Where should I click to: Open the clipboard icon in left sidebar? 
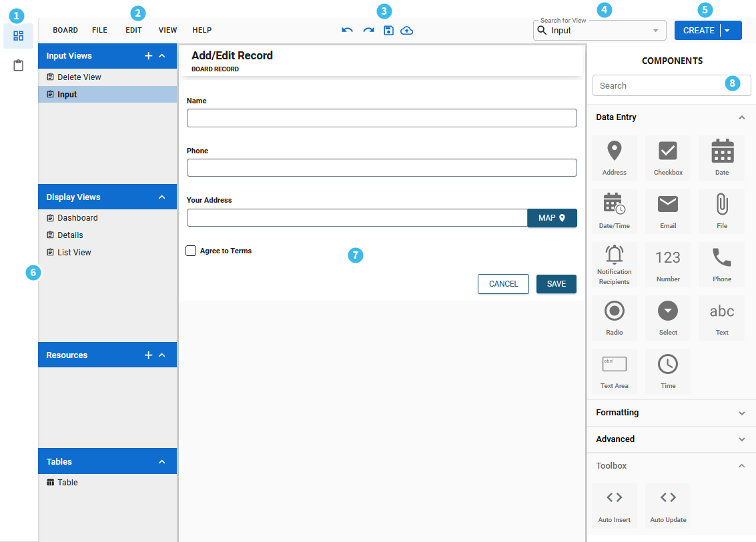click(x=19, y=65)
